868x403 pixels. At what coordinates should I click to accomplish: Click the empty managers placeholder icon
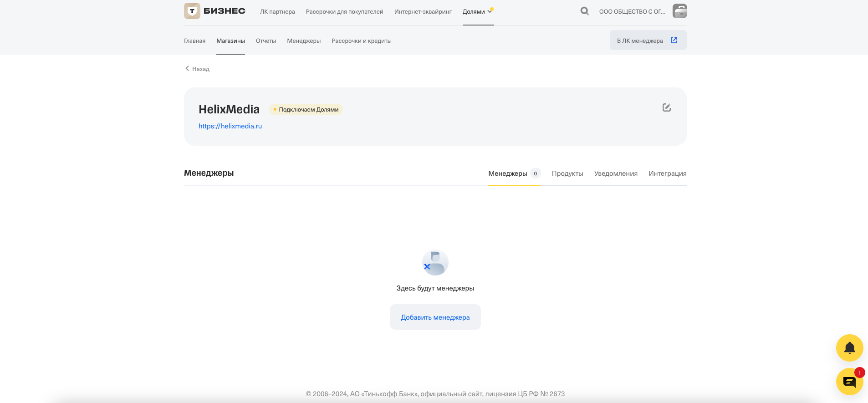click(x=435, y=262)
